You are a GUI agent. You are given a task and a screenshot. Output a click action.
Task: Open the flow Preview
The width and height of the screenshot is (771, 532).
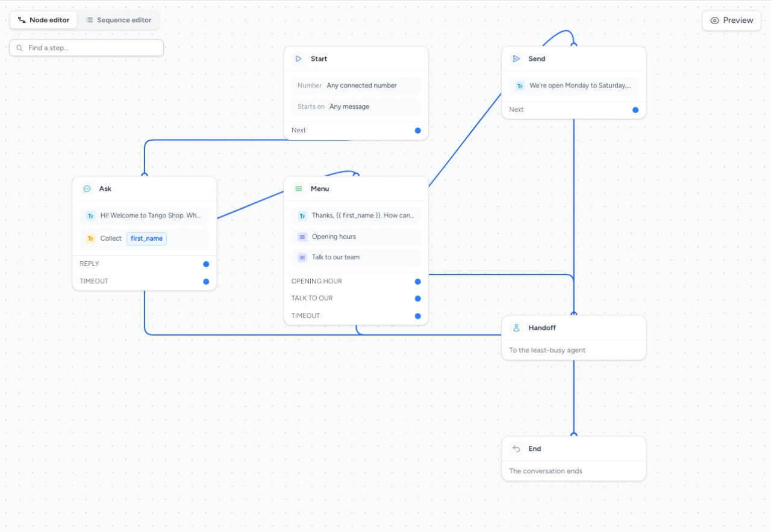(x=732, y=20)
